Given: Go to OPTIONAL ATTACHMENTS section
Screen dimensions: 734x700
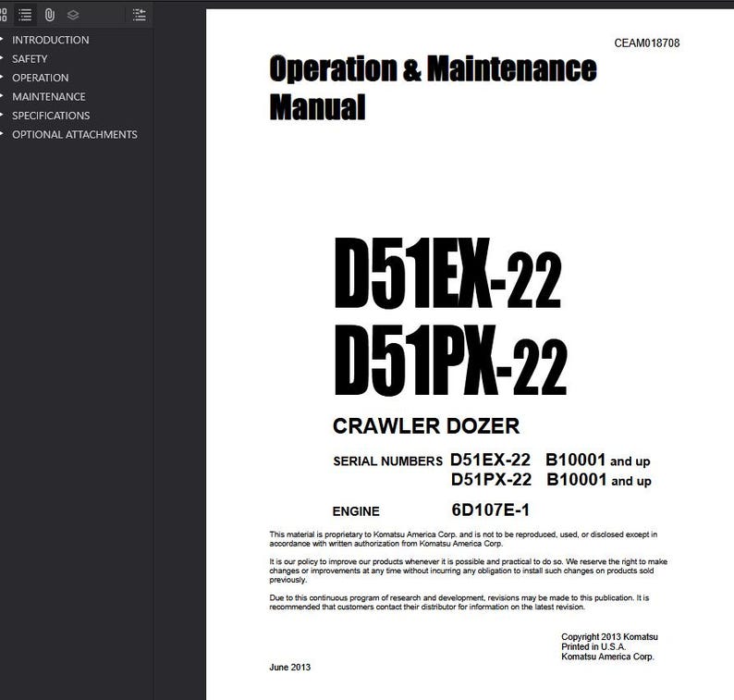Looking at the screenshot, I should [x=75, y=134].
